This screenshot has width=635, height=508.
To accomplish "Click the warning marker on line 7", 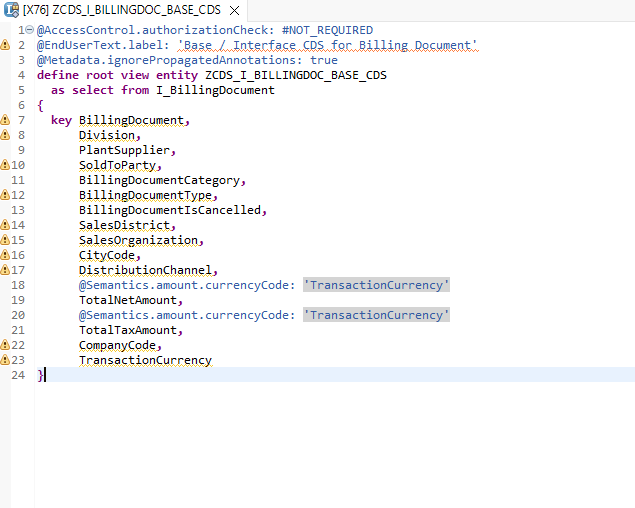I will coord(5,120).
